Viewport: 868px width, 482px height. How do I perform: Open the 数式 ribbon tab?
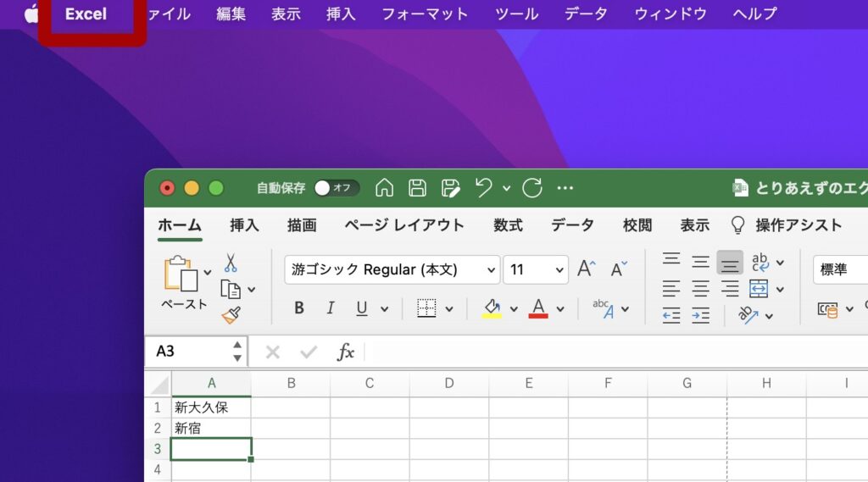coord(508,225)
